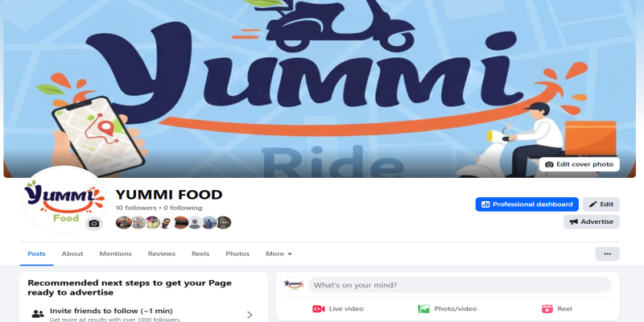The image size is (644, 322).
Task: Open the Yummi Food profile picture
Action: 64,200
